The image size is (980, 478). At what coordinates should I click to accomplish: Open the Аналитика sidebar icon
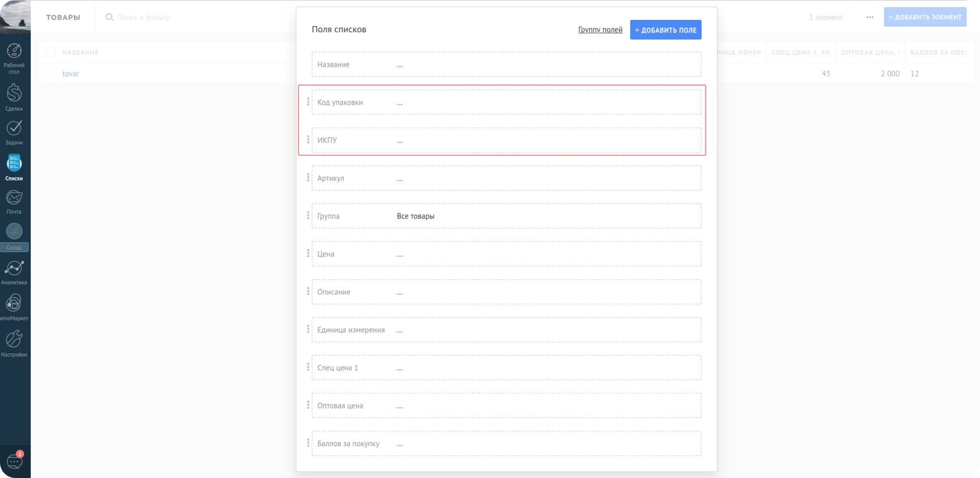[14, 272]
